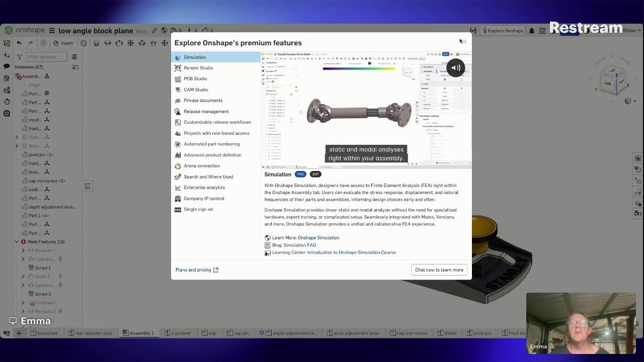Open the versions and history clock icon
The height and width of the screenshot is (362, 644).
pyautogui.click(x=7, y=102)
